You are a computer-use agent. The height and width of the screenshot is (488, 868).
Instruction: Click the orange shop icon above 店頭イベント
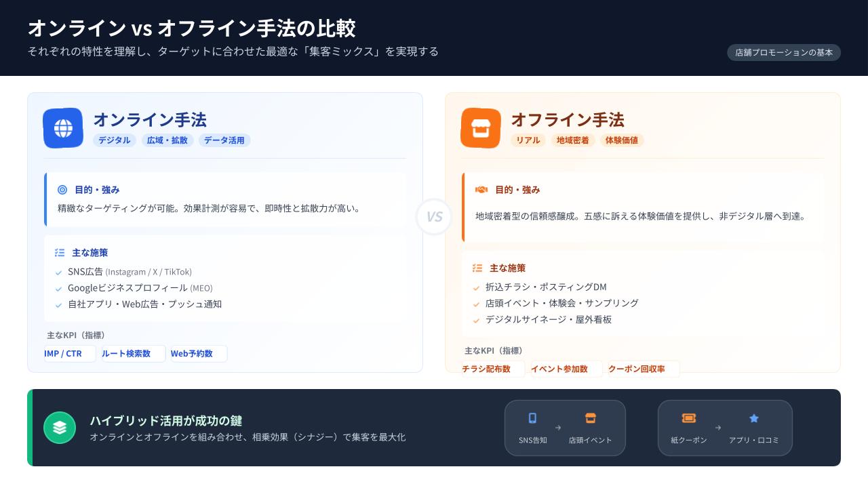tap(590, 418)
